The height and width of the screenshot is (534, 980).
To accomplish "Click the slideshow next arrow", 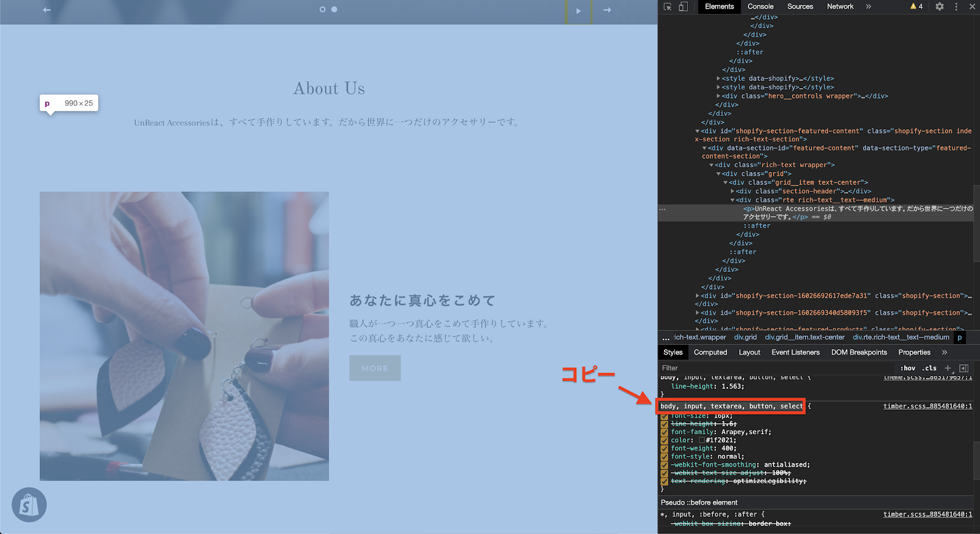I will (606, 10).
